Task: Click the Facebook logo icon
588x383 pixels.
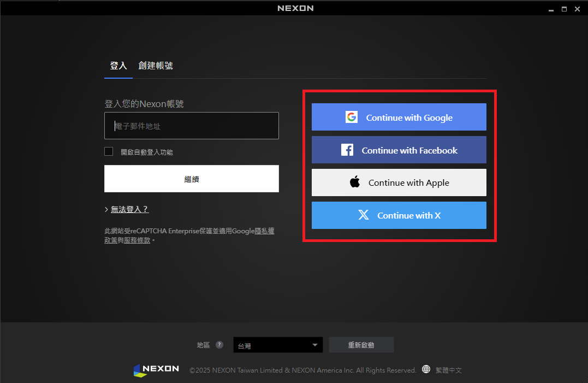Action: coord(348,149)
